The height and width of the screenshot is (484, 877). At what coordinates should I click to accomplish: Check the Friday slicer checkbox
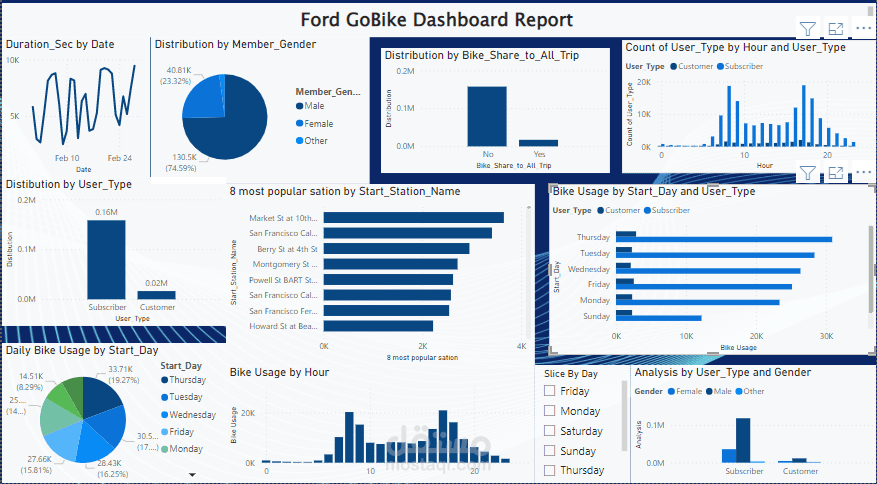(x=550, y=391)
